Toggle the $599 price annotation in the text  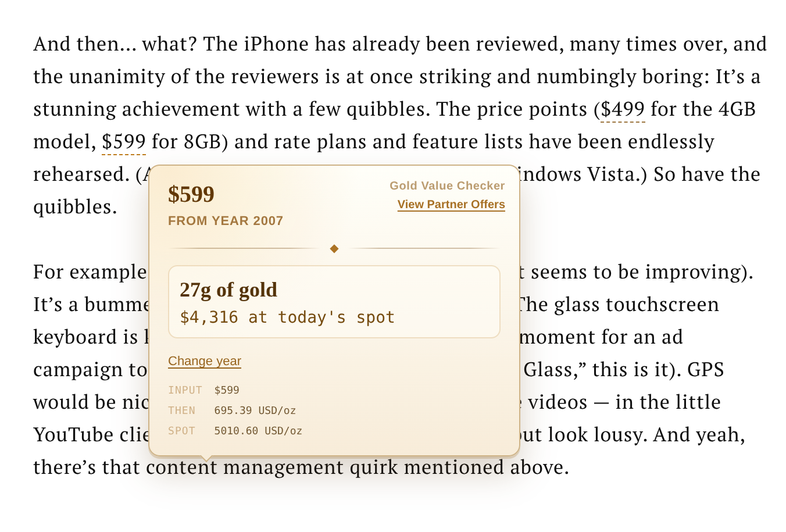point(123,141)
